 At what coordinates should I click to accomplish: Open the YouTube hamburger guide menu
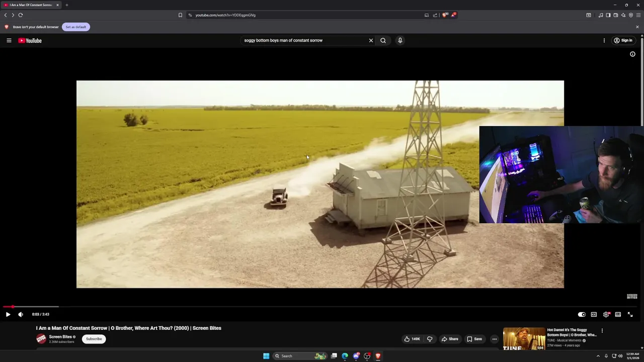pyautogui.click(x=9, y=40)
